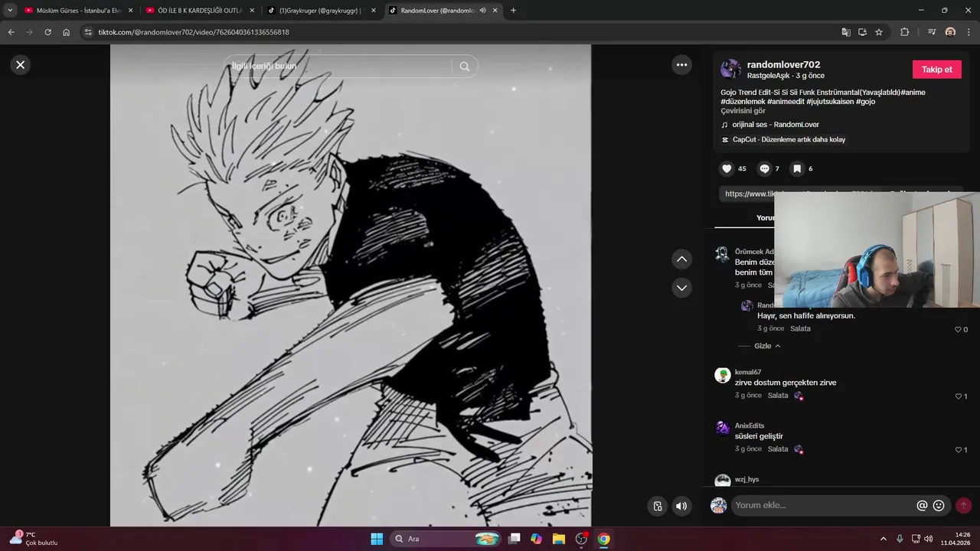Image resolution: width=980 pixels, height=551 pixels.
Task: Go to next video with down arrow
Action: (681, 288)
